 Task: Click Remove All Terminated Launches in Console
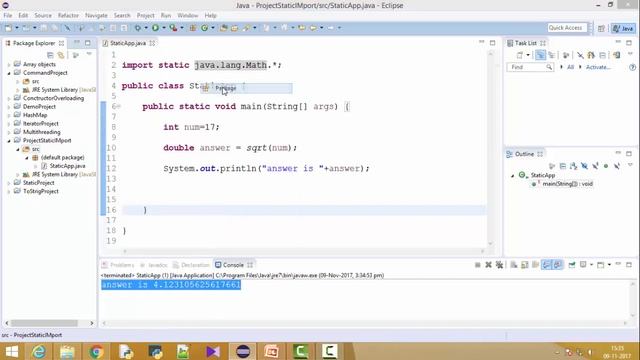[x=499, y=265]
